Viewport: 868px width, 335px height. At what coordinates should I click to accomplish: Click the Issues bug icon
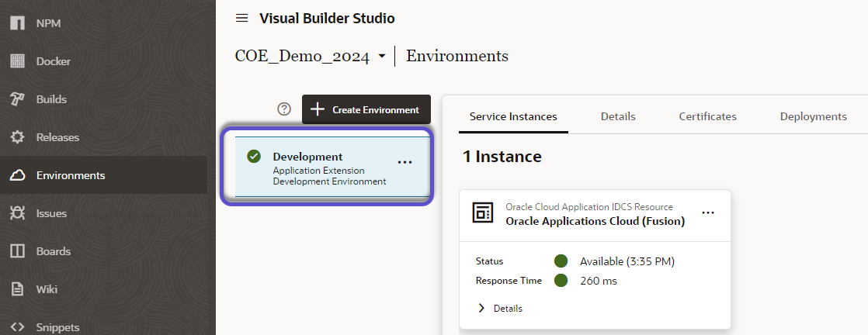tap(17, 213)
